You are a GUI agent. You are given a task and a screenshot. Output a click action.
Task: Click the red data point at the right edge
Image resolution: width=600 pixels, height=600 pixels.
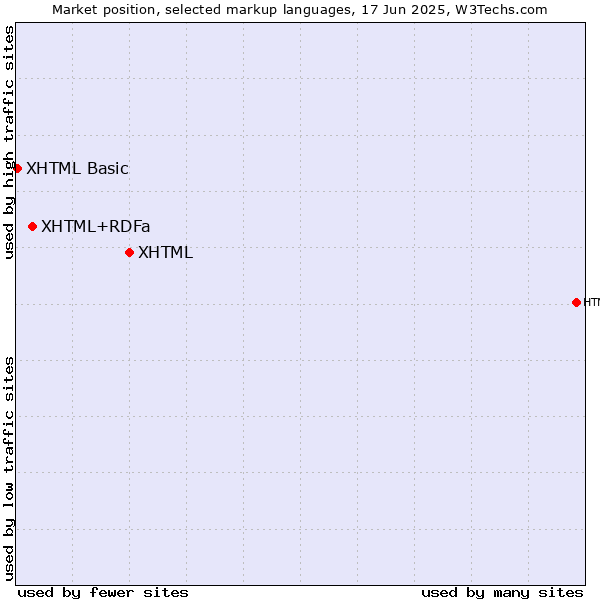click(x=576, y=303)
